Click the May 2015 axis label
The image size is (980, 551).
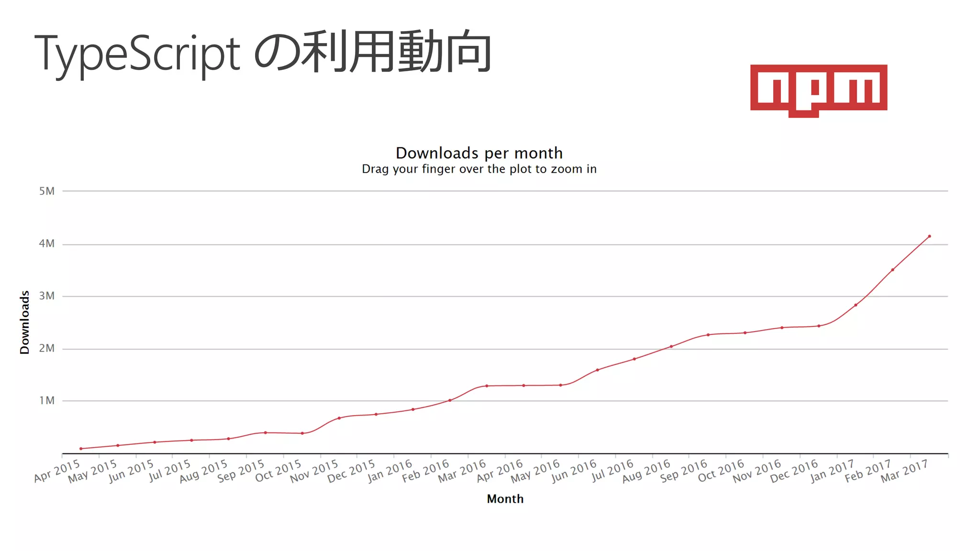pos(92,471)
